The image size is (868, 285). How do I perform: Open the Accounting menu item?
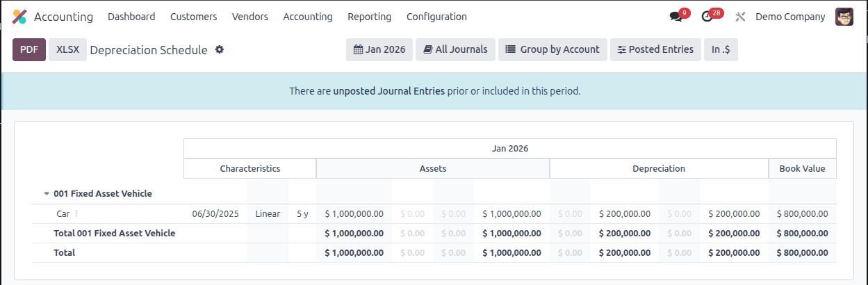(308, 17)
